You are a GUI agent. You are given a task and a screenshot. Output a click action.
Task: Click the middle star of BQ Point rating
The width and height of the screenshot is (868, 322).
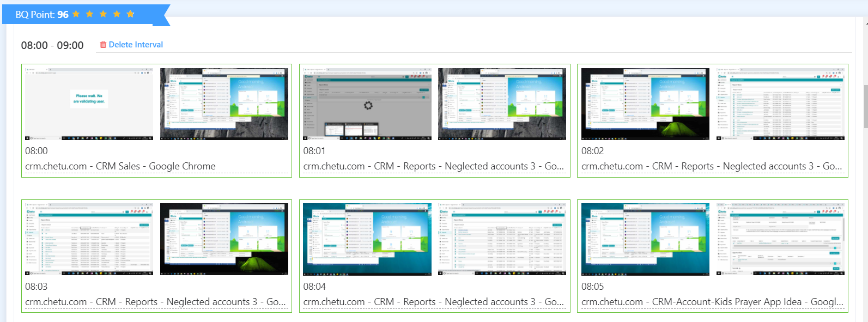103,14
